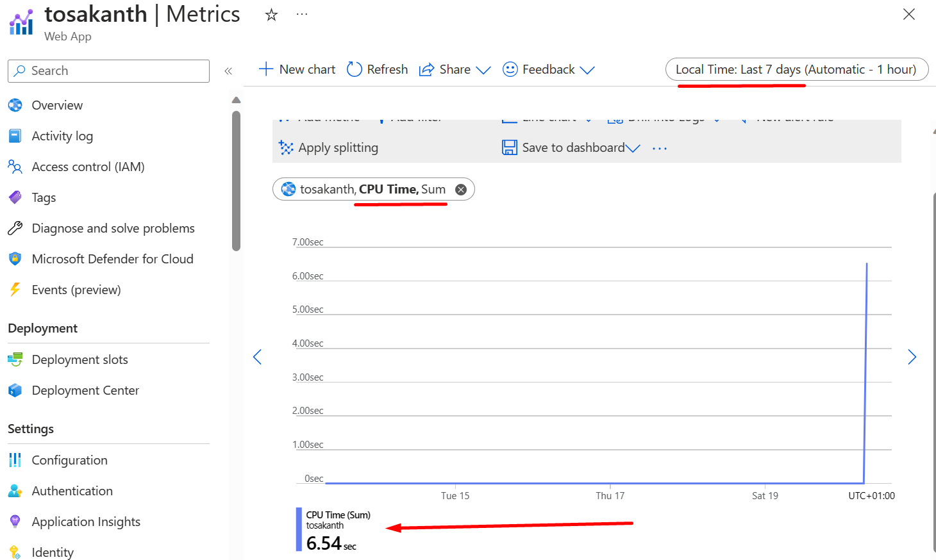The height and width of the screenshot is (560, 936).
Task: Click the Feedback smiley icon
Action: (x=510, y=69)
